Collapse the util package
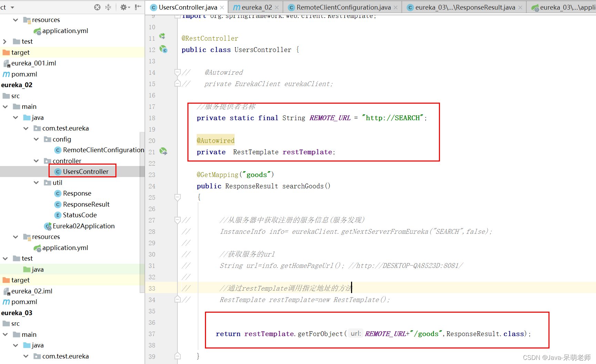The width and height of the screenshot is (596, 364). pos(36,183)
